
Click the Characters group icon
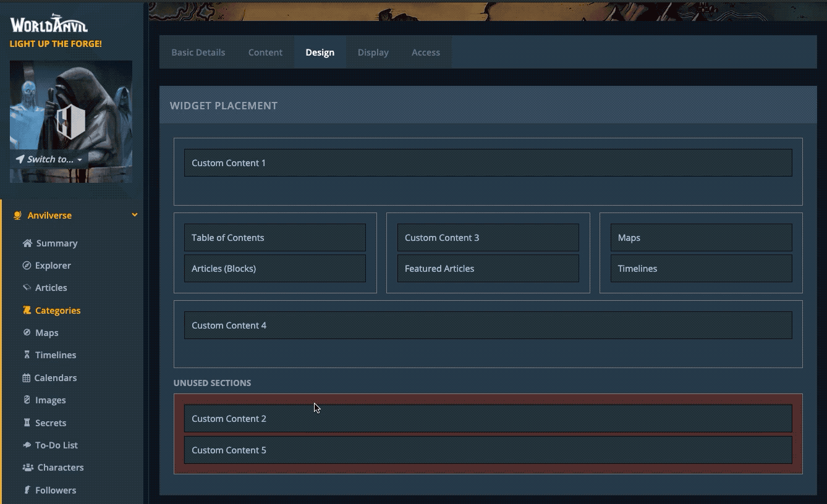click(28, 468)
